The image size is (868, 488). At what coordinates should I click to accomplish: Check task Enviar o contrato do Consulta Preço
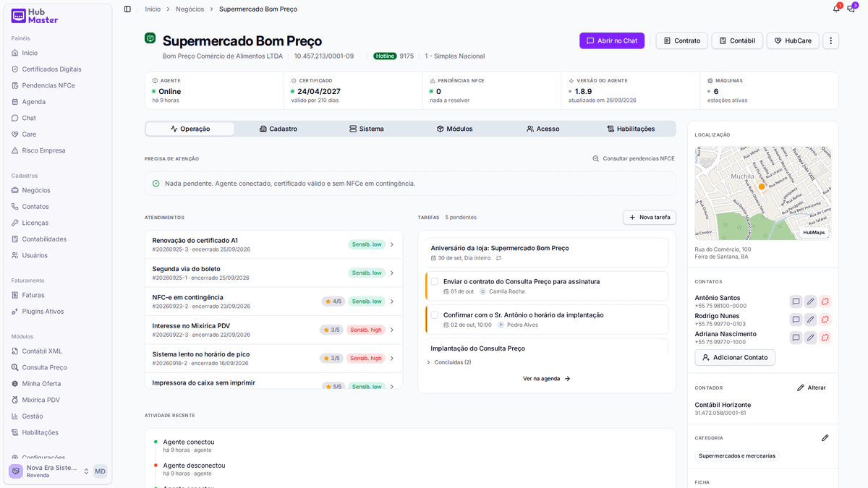coord(435,281)
